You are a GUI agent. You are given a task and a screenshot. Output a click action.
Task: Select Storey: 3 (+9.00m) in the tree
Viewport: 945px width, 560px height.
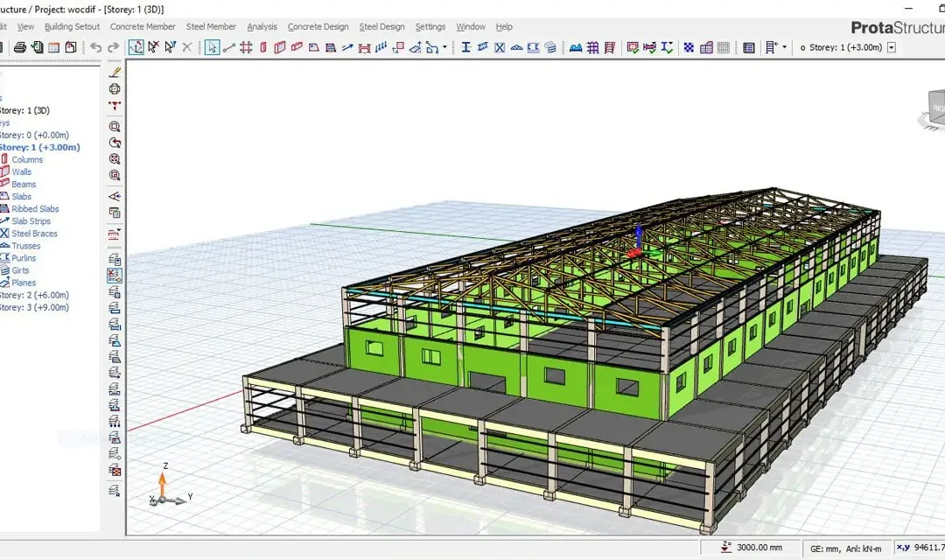(x=34, y=307)
